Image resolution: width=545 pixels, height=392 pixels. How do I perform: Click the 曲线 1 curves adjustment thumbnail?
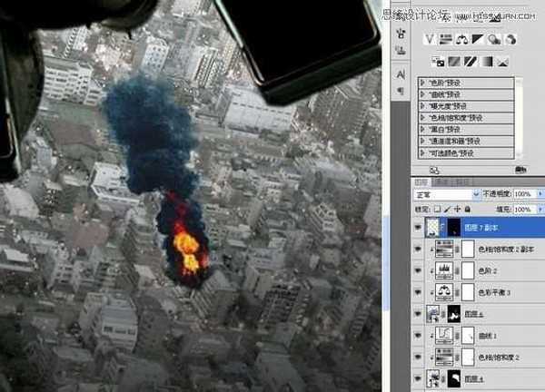pos(444,335)
